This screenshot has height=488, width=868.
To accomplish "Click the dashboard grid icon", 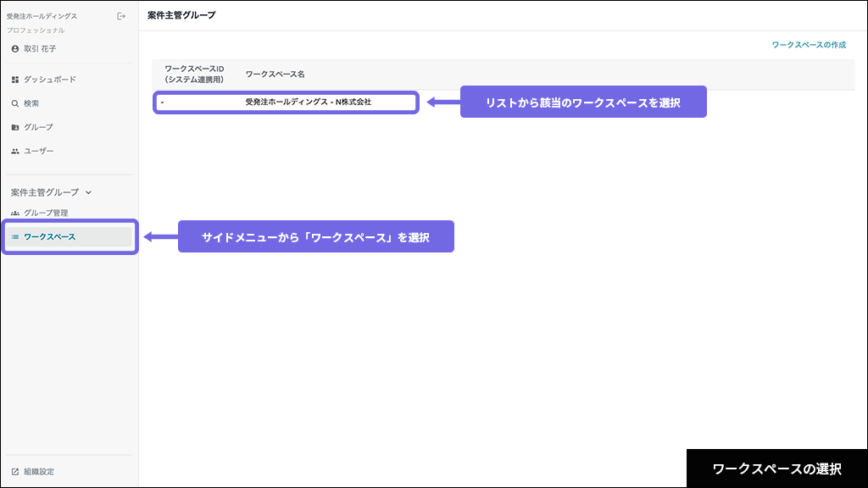I will click(x=15, y=80).
